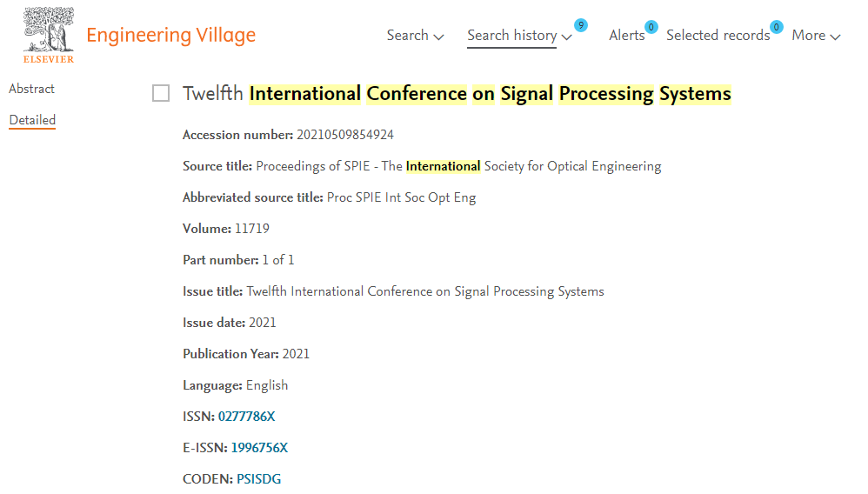Click the Engineering Village home title

[171, 36]
